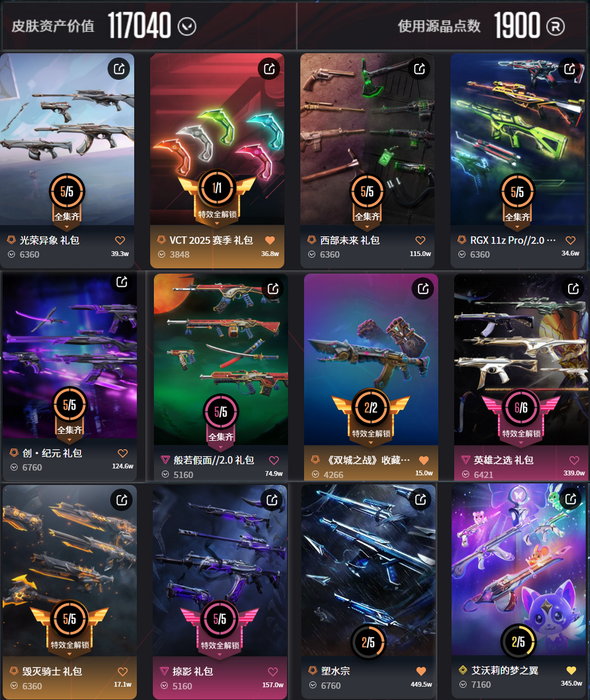This screenshot has height=700, width=590.
Task: Toggle heart on 塑水宗 card
Action: 421,671
